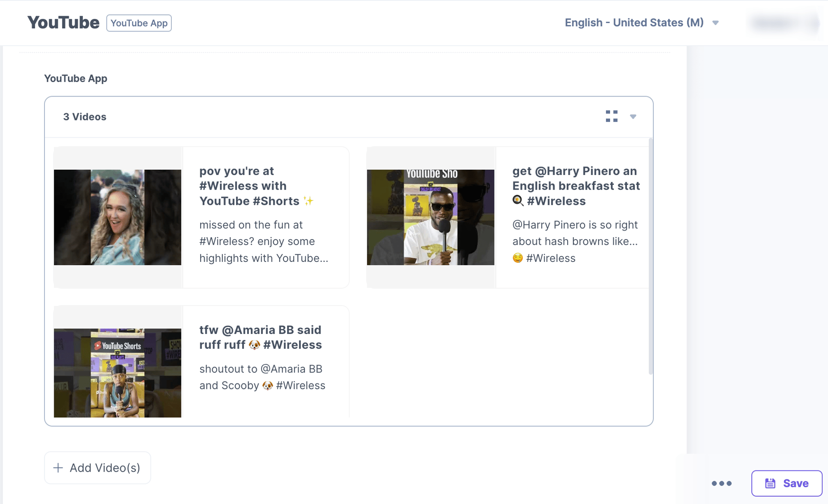This screenshot has height=504, width=828.
Task: Click the YouTube App tag badge
Action: (x=139, y=23)
